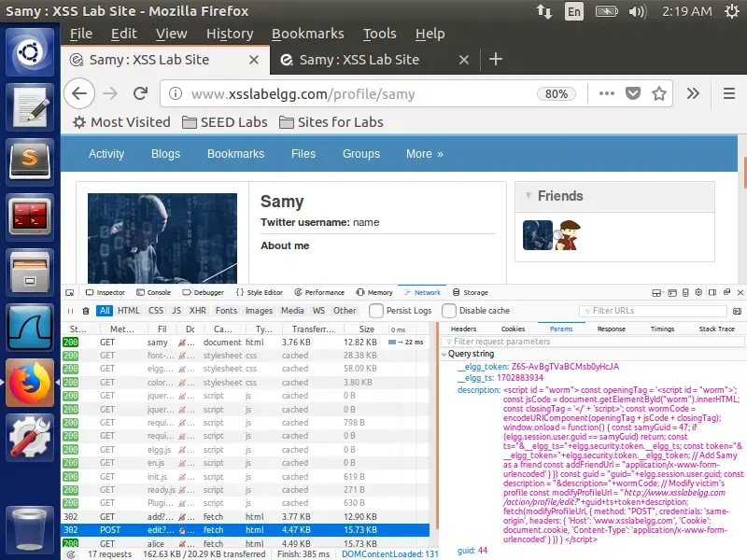The width and height of the screenshot is (747, 560).
Task: Filter requests by CSS type
Action: 156,311
